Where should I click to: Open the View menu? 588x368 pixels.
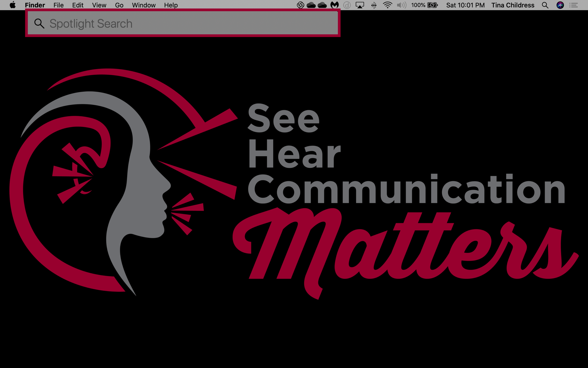point(99,5)
